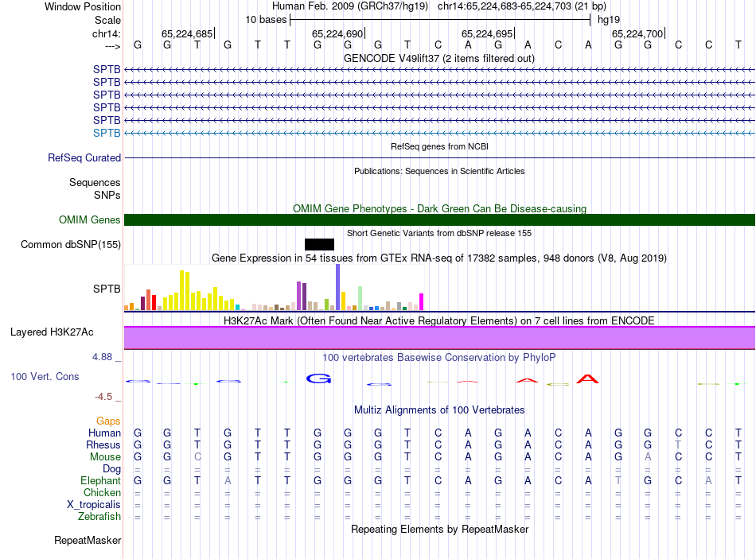The image size is (756, 559).
Task: Click the Elephant species row label
Action: 100,480
